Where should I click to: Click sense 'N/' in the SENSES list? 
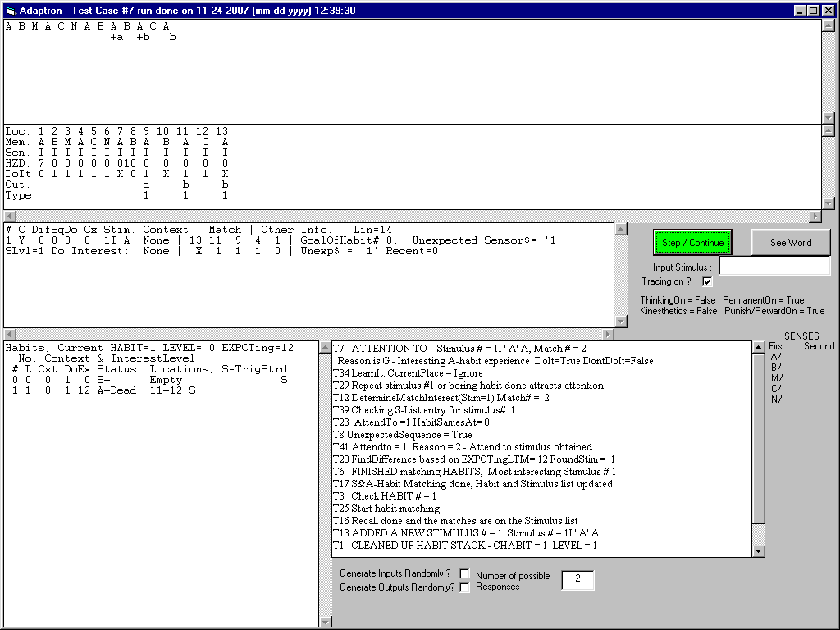pos(776,399)
